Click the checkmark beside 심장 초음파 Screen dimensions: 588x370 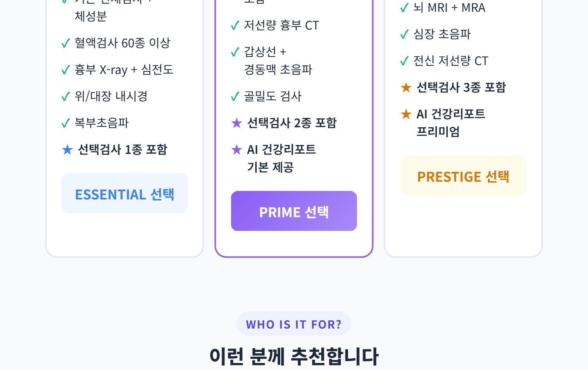pyautogui.click(x=404, y=34)
